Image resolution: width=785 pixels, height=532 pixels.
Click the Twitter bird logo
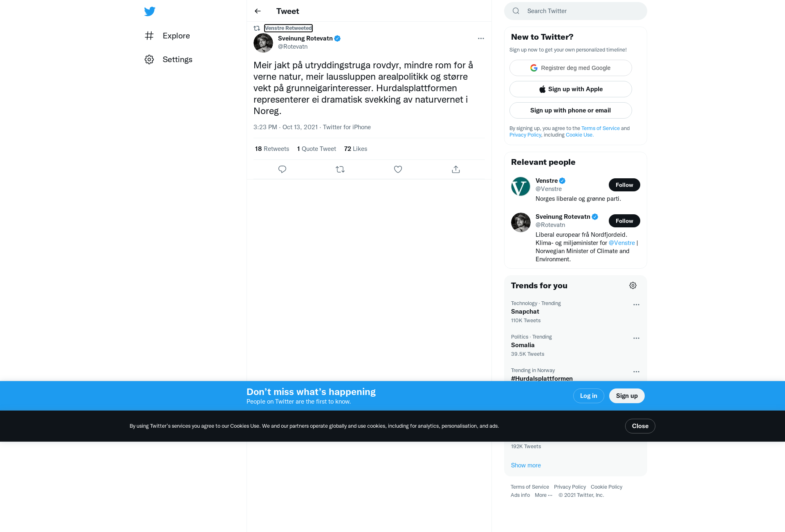coord(150,11)
